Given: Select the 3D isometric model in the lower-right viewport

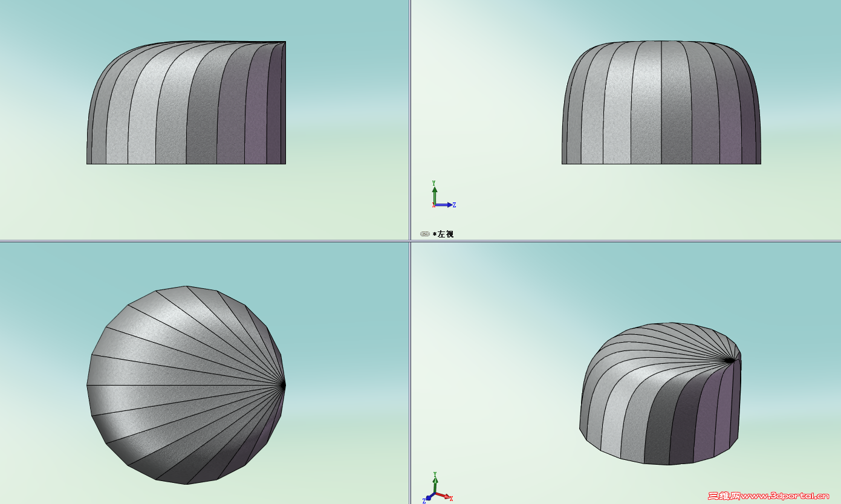Looking at the screenshot, I should 660,393.
